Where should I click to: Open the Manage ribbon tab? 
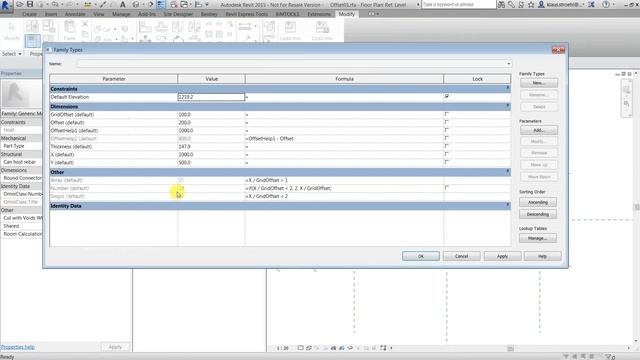(121, 14)
